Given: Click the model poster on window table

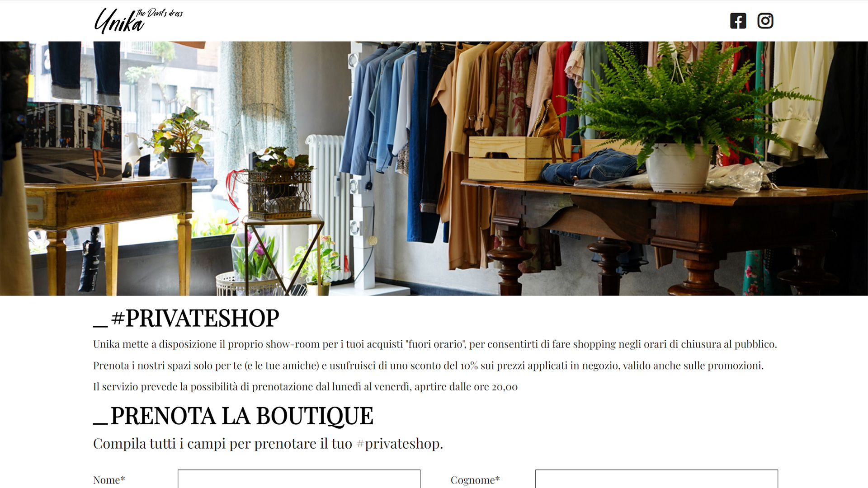Looking at the screenshot, I should coord(73,142).
